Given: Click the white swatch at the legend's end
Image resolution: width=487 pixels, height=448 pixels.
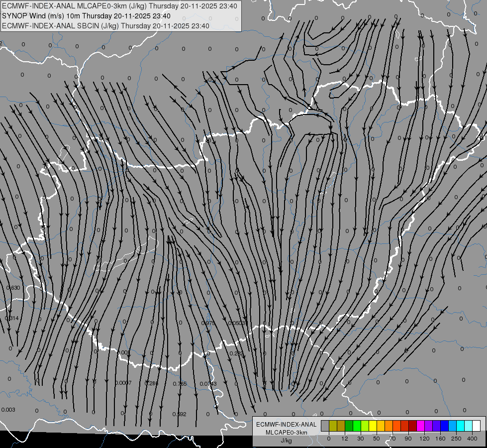Looking at the screenshot, I should [x=476, y=426].
